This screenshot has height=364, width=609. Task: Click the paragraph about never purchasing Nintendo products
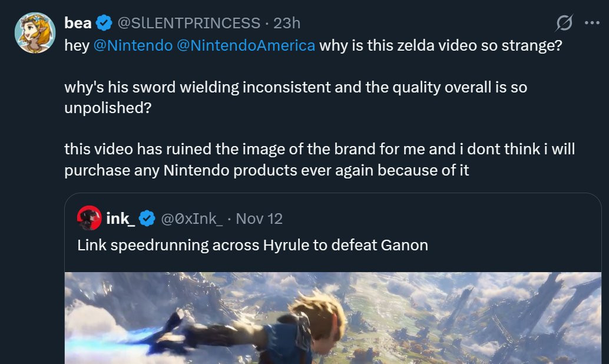click(318, 160)
